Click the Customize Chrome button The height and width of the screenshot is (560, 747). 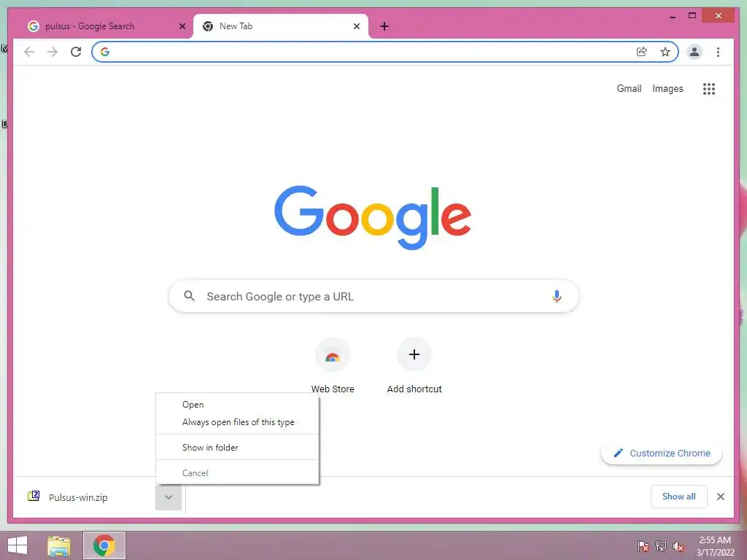click(x=661, y=453)
